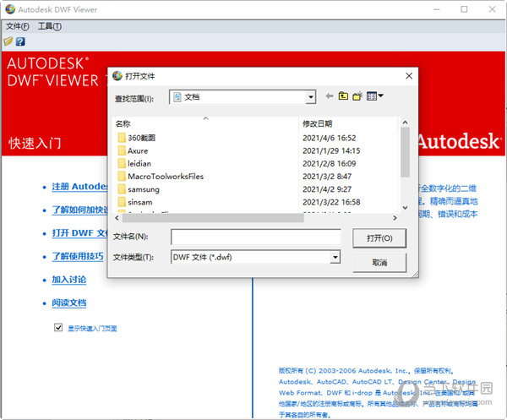
Task: Click the 文件名(N) input field
Action: tap(255, 237)
